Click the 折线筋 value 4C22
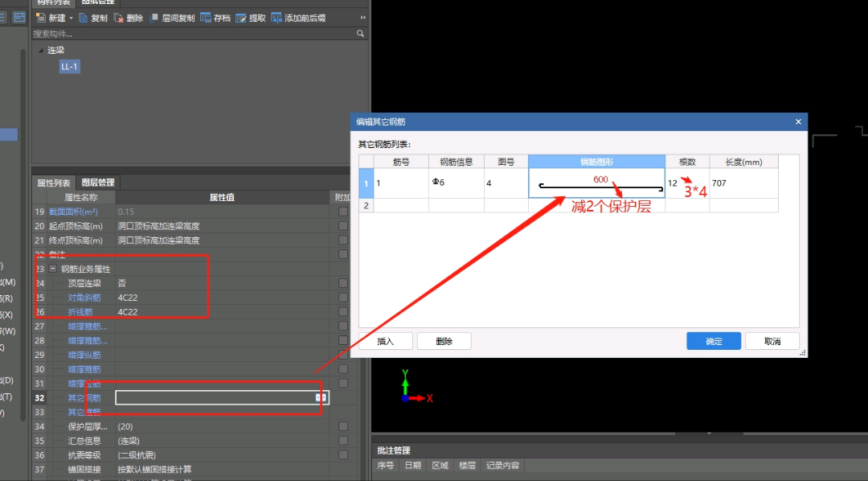The width and height of the screenshot is (868, 481). tap(222, 312)
